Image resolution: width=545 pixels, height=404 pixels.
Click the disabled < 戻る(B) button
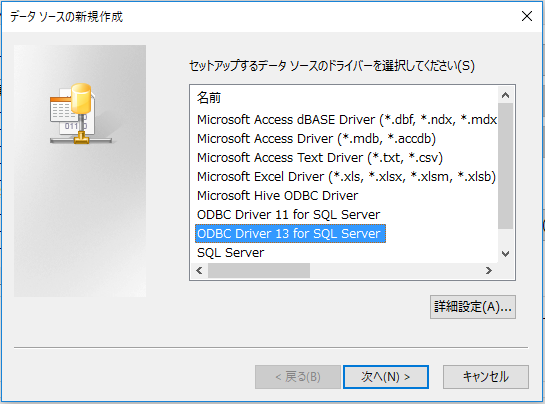[298, 377]
